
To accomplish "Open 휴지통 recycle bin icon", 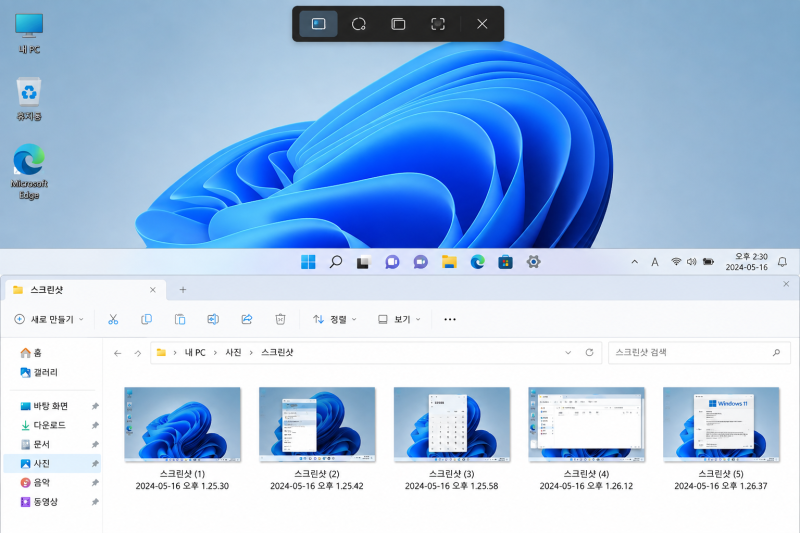I will coord(29,99).
